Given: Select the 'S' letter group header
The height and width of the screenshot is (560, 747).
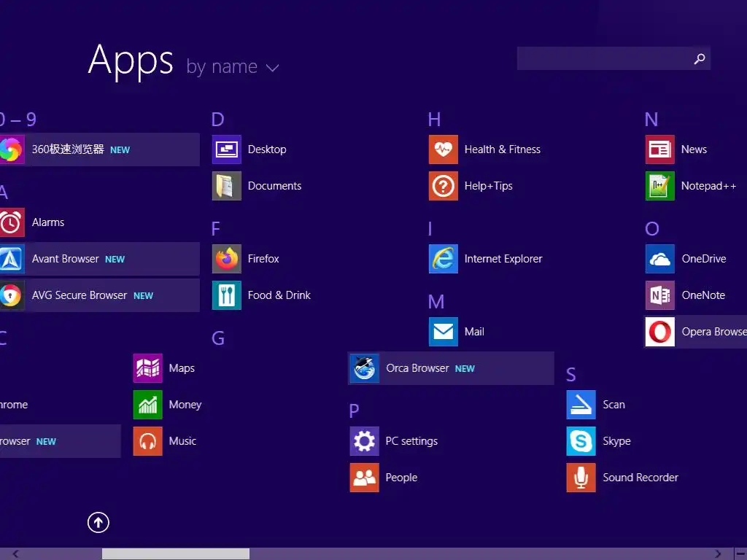Looking at the screenshot, I should (x=571, y=375).
